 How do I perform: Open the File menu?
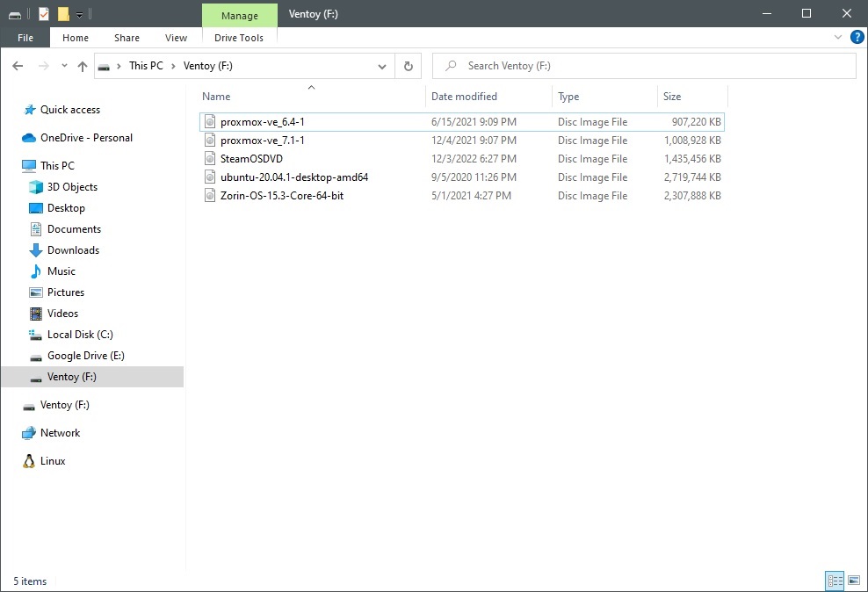pos(25,38)
